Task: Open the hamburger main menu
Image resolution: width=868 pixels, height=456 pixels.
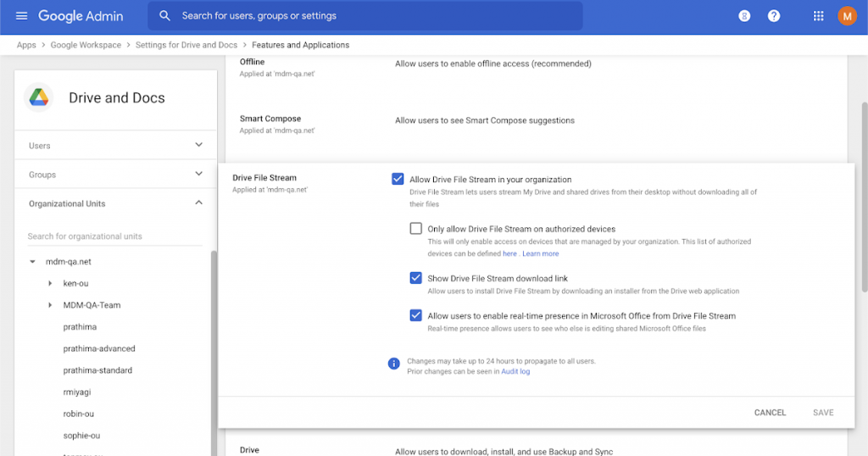Action: (21, 16)
